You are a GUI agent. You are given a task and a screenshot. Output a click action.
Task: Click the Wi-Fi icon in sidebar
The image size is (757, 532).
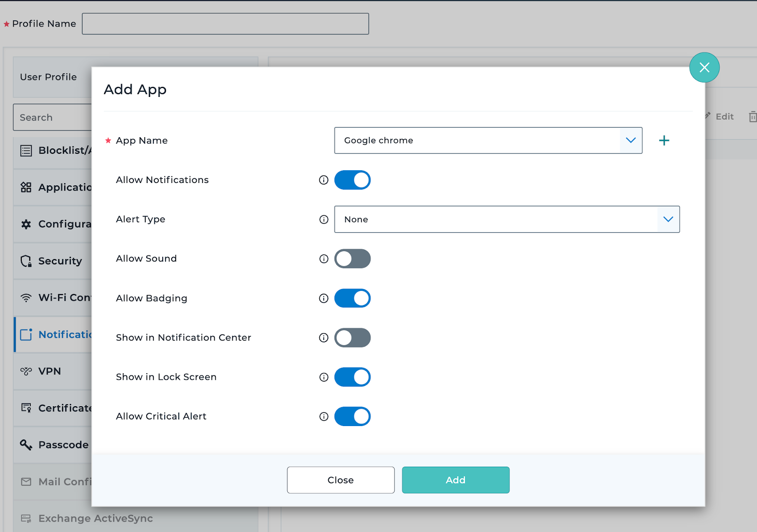(x=26, y=298)
